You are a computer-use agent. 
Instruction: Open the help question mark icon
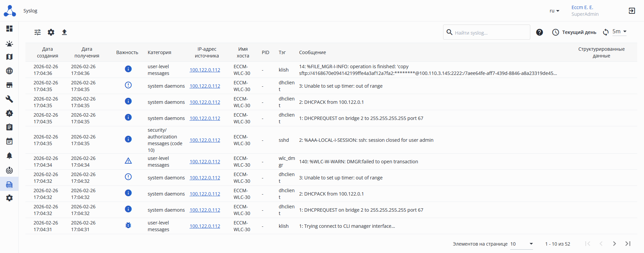(539, 32)
